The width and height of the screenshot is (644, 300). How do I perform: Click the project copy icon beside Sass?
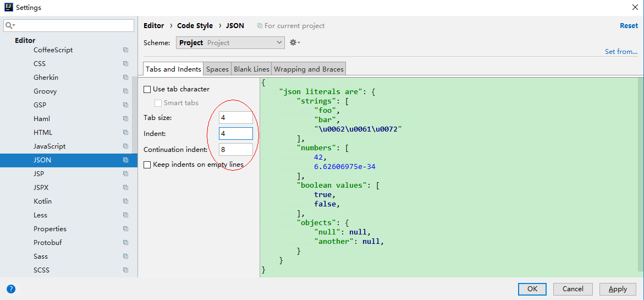(x=126, y=257)
